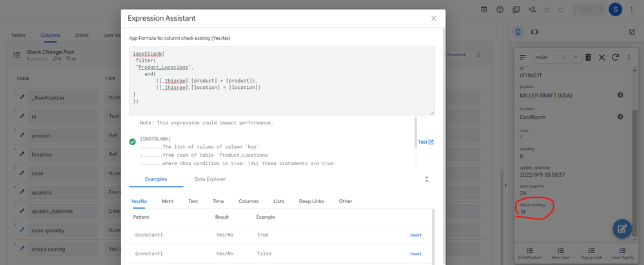This screenshot has height=265, width=644.
Task: Close the Expression Assistant dialog
Action: [433, 19]
